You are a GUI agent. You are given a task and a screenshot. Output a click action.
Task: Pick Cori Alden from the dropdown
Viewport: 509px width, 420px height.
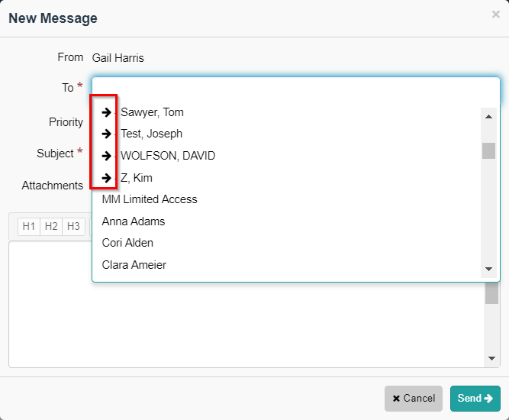click(127, 243)
